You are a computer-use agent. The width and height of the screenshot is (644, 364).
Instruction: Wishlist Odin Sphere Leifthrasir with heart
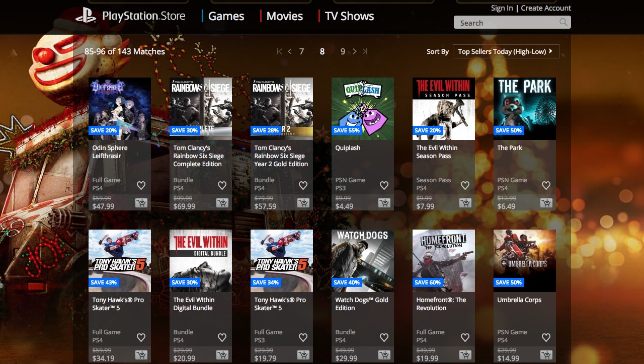(x=141, y=185)
